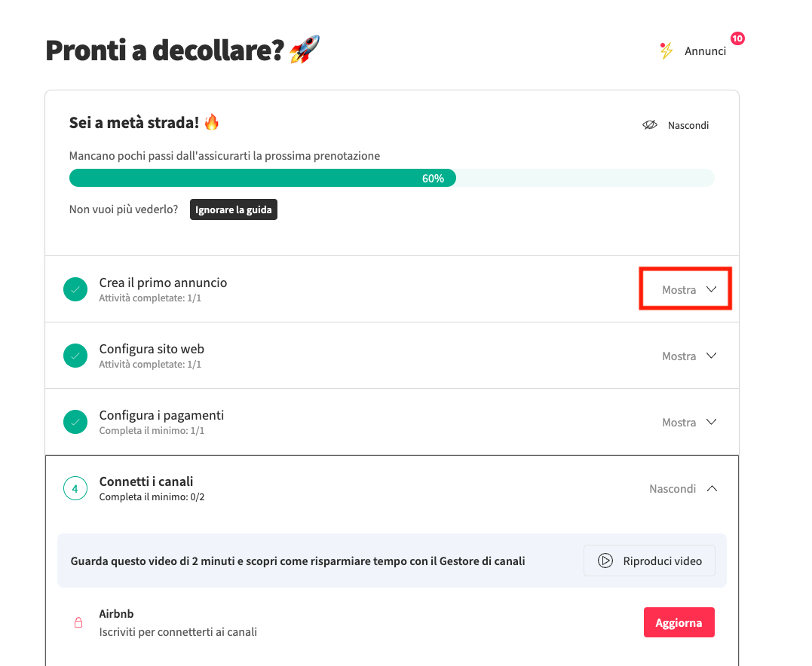This screenshot has height=666, width=812.
Task: Click the step 4 circle icon
Action: pos(75,488)
